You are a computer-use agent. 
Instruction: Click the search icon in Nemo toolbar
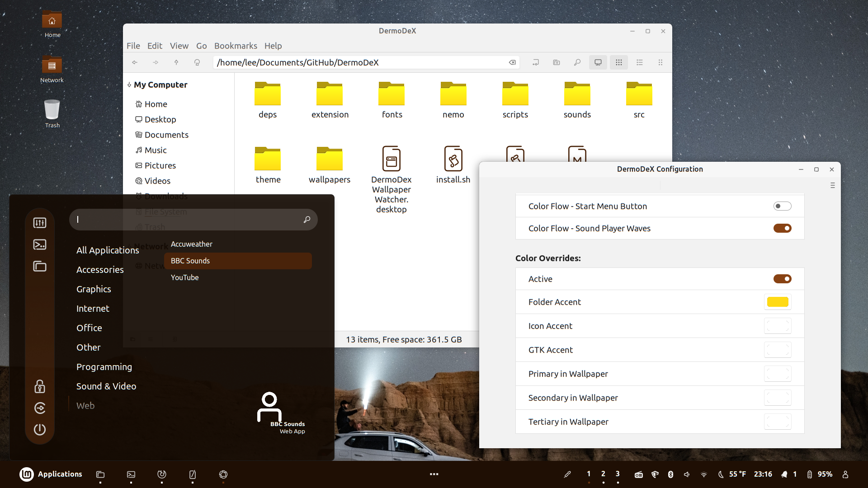[x=577, y=62]
